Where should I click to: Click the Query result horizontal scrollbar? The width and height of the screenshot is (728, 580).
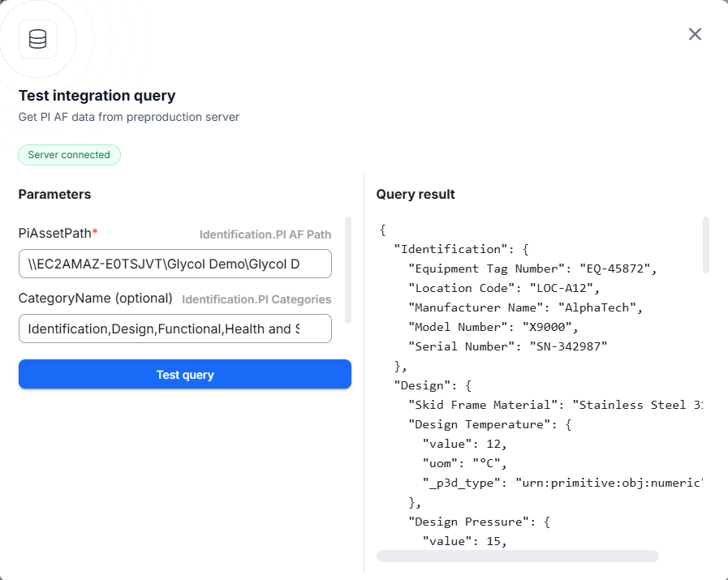(x=517, y=556)
